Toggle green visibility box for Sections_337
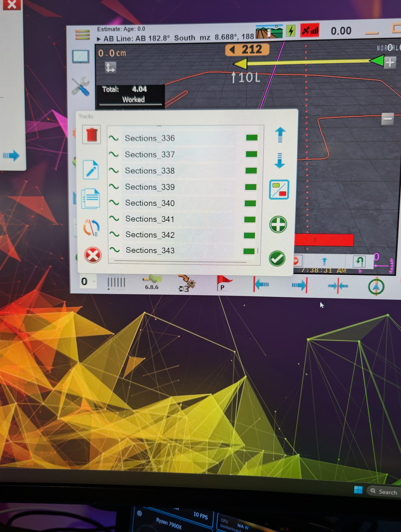 251,154
